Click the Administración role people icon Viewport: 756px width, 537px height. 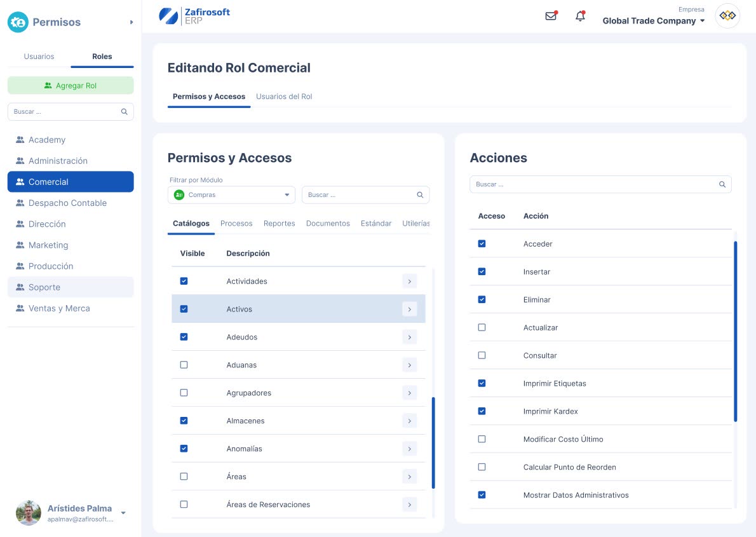point(20,161)
